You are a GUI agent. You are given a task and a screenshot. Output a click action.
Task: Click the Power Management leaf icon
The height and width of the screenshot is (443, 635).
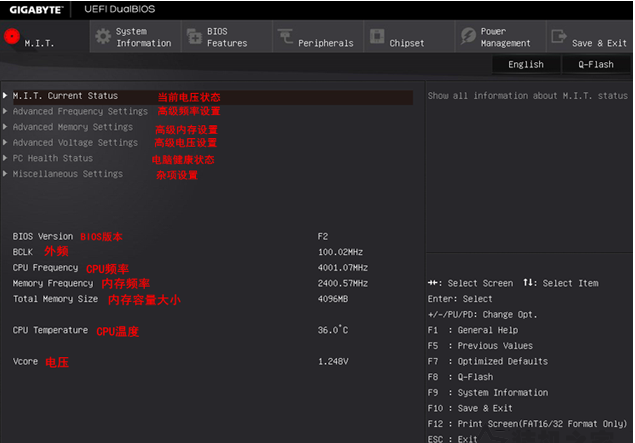(468, 37)
